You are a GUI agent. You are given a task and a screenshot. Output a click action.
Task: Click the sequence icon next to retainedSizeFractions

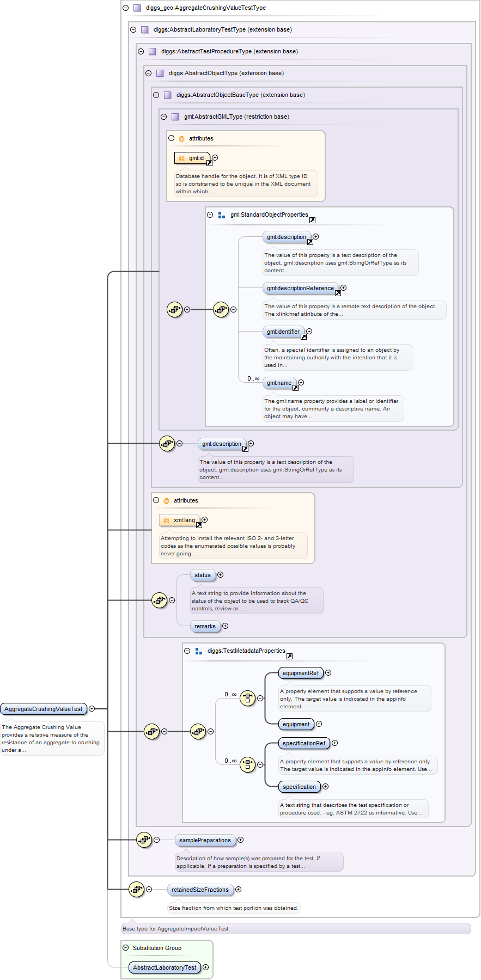[136, 889]
